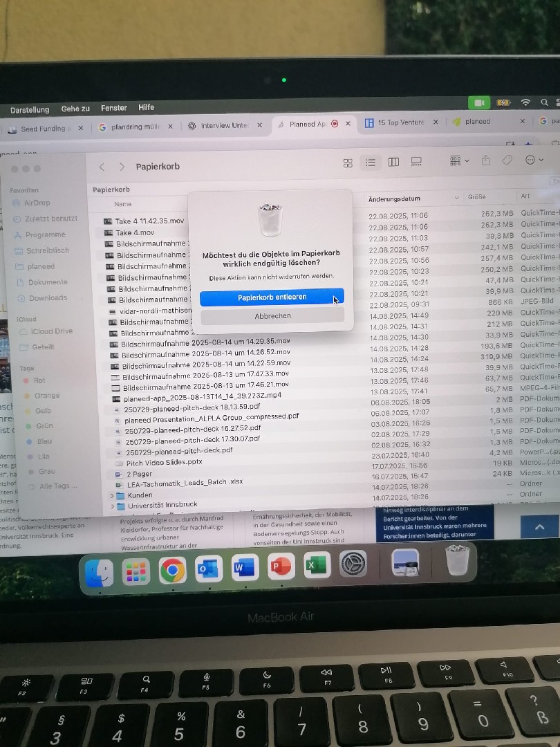Open the Hilfe menu
Viewport: 560px width, 747px height.
coord(146,107)
